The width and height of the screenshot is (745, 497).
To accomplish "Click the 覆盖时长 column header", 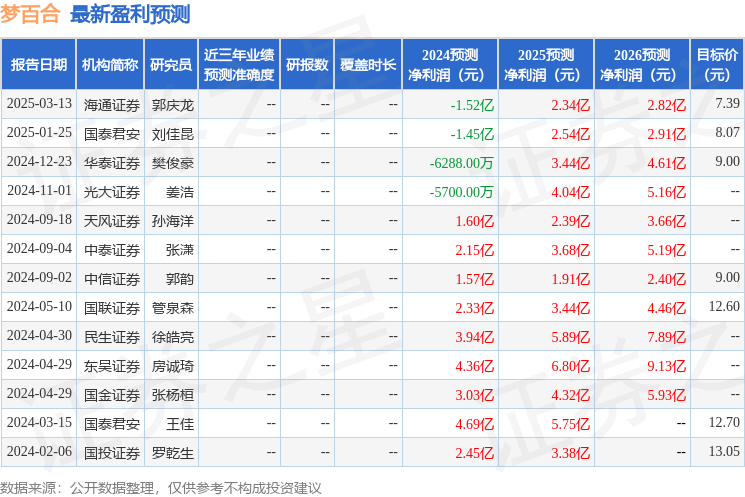I will coord(368,65).
